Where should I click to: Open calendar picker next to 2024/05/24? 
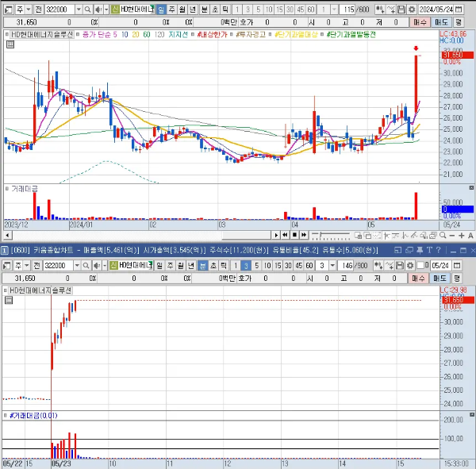click(x=459, y=10)
